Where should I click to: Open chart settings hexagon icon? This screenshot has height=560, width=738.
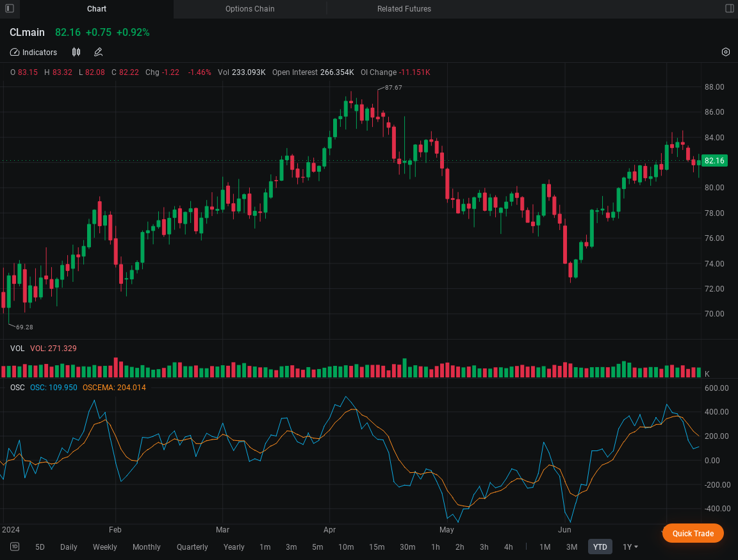(726, 52)
